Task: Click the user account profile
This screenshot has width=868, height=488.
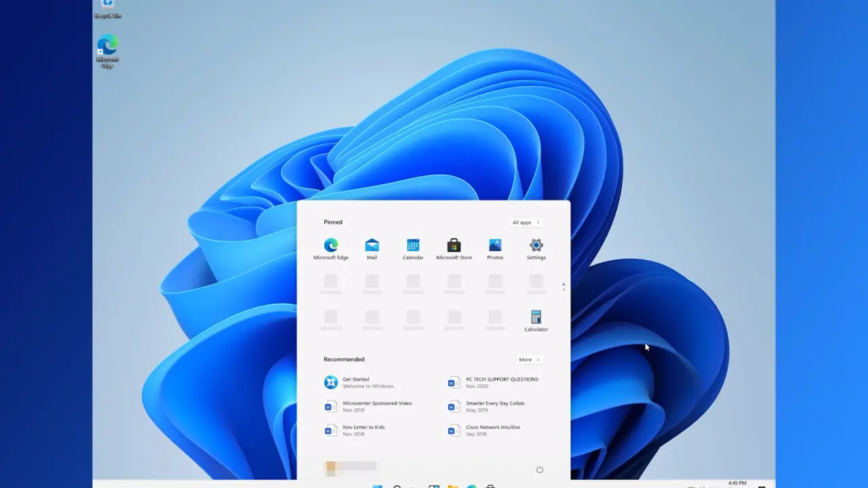Action: [x=351, y=466]
